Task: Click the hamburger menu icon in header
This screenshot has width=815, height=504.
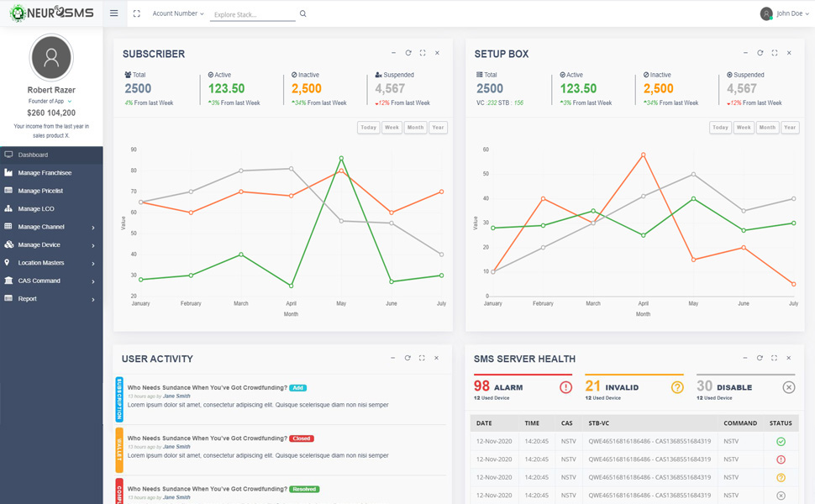Action: click(x=114, y=13)
